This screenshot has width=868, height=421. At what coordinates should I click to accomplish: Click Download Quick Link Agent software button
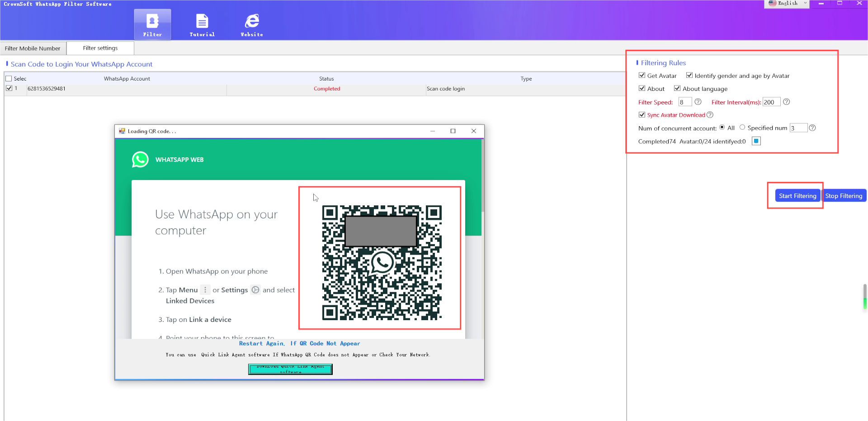tap(290, 369)
